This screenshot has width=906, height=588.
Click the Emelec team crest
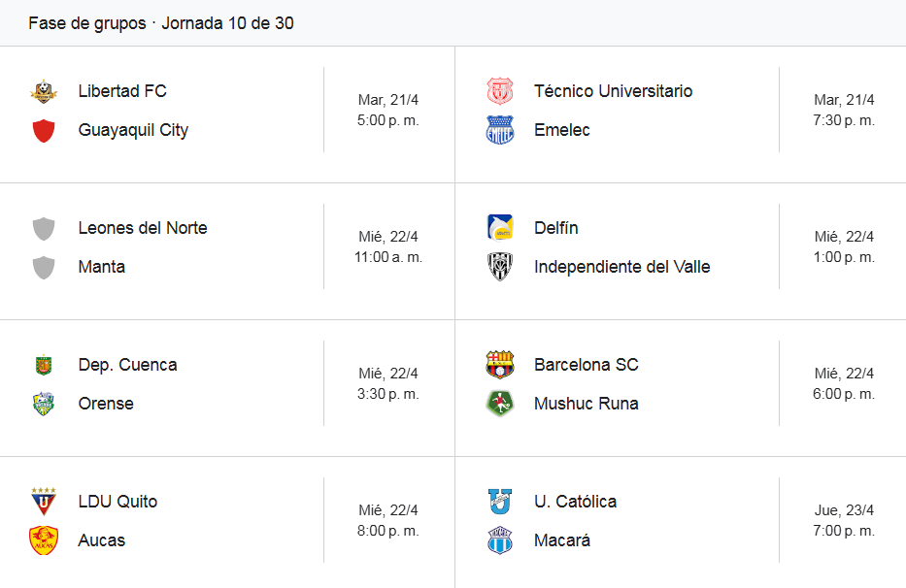coord(499,130)
